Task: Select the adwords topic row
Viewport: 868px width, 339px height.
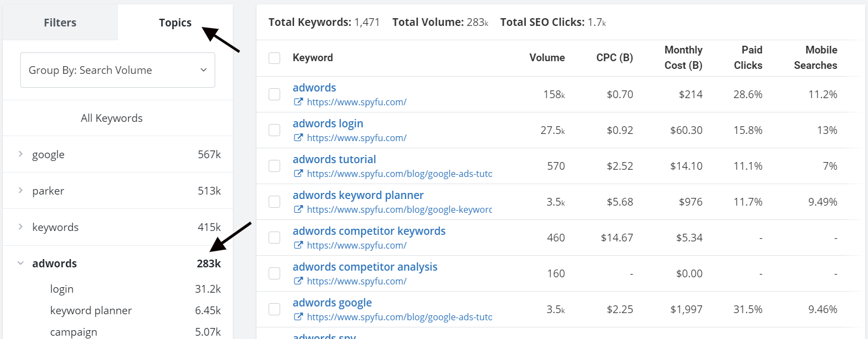Action: pos(118,263)
